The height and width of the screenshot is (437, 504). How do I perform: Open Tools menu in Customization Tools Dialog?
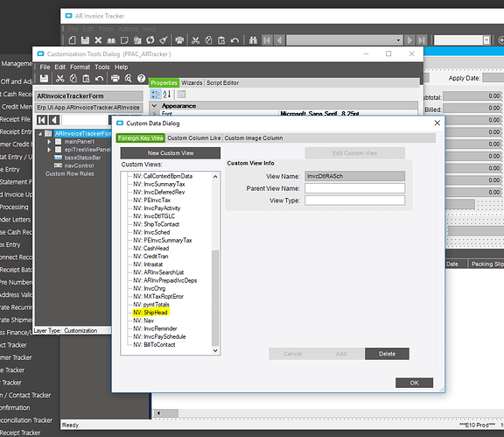coord(102,67)
